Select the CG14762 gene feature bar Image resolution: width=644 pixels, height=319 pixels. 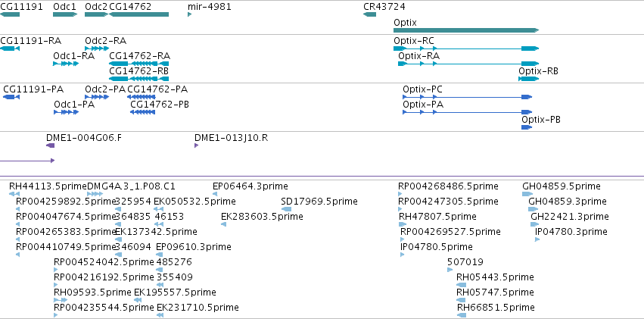pyautogui.click(x=138, y=14)
